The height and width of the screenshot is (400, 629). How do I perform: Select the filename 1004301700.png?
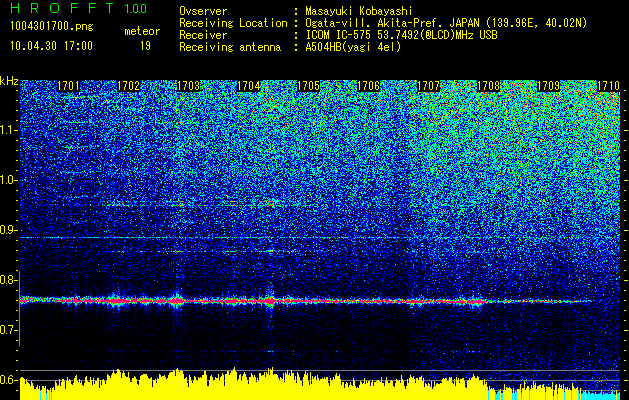point(52,27)
